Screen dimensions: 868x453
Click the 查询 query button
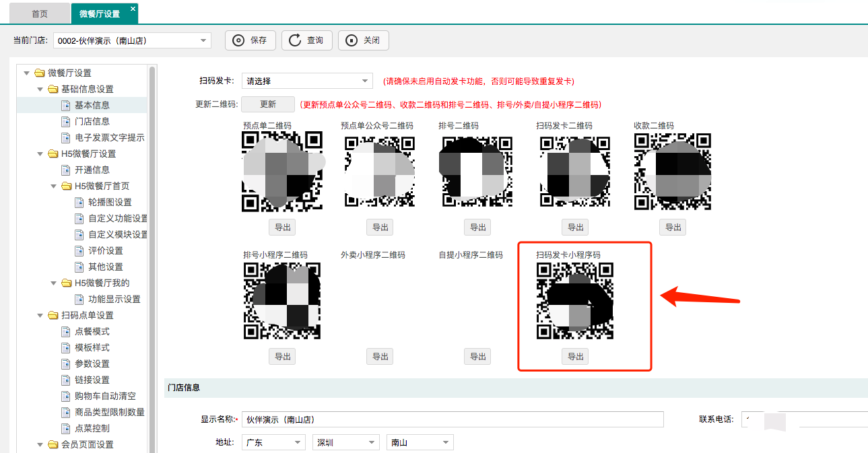click(x=307, y=40)
